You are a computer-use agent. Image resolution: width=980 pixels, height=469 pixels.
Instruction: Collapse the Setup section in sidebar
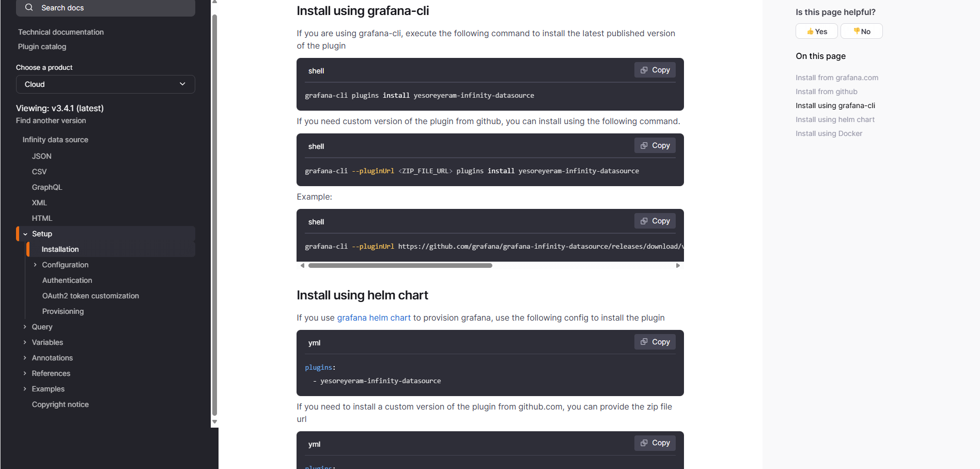pos(25,234)
